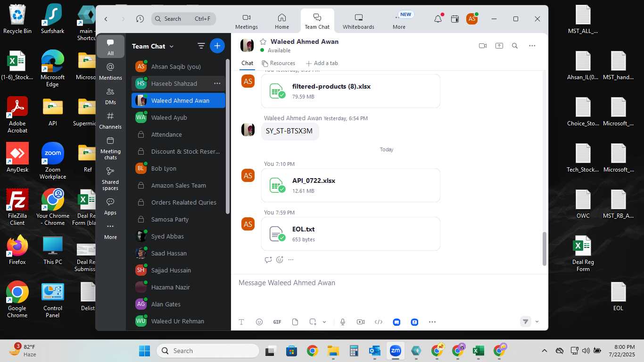Switch to the Home tab

tap(282, 22)
